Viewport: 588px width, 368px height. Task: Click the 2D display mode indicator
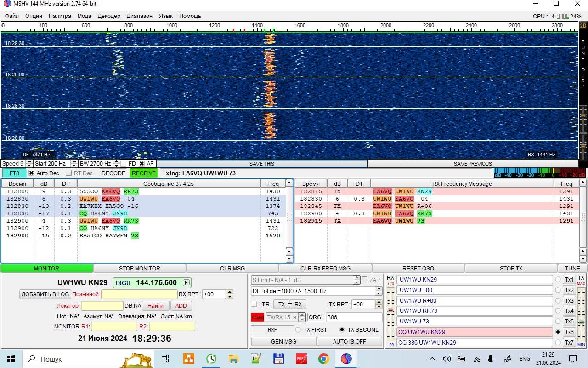coord(583,26)
